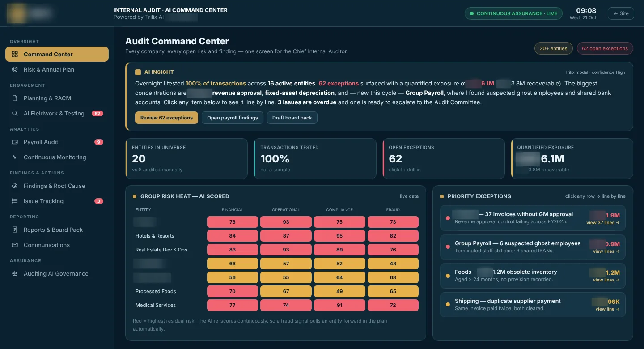Click the 62 open exceptions pill
This screenshot has height=349, width=644.
point(605,48)
